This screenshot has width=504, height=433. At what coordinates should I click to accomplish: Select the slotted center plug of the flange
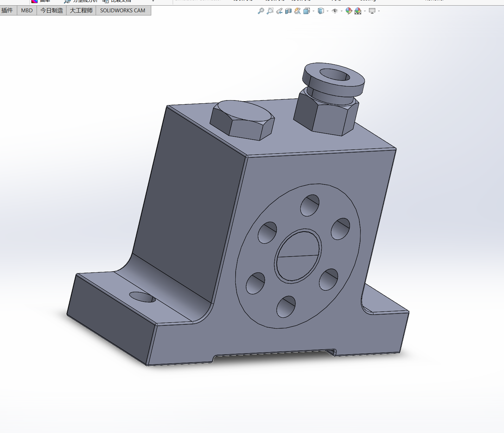(x=298, y=256)
